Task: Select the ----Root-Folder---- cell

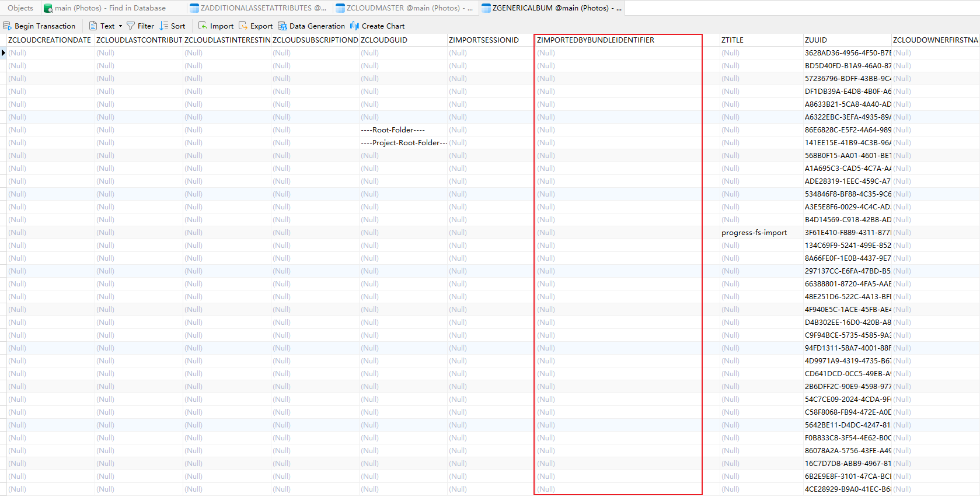Action: [x=393, y=130]
